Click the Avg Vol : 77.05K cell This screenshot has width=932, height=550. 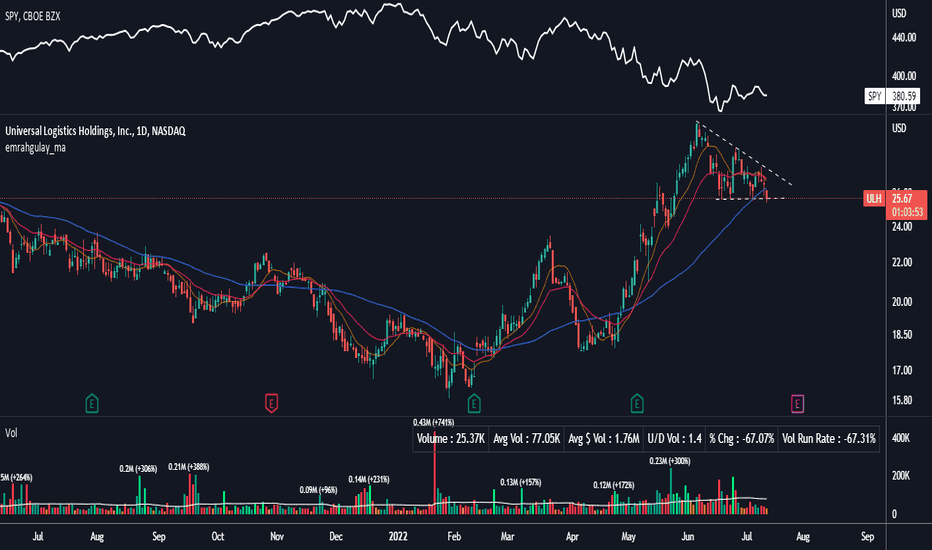(x=527, y=439)
